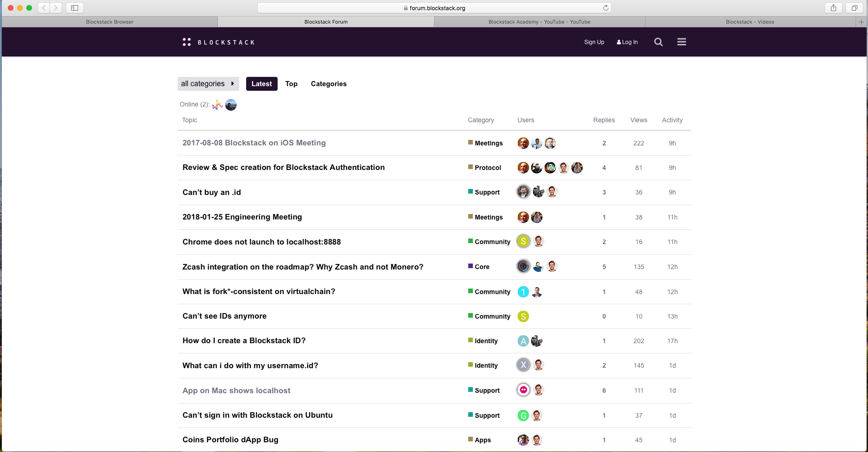Click the green S avatar on Chrome localhost row
868x452 pixels.
tap(523, 241)
